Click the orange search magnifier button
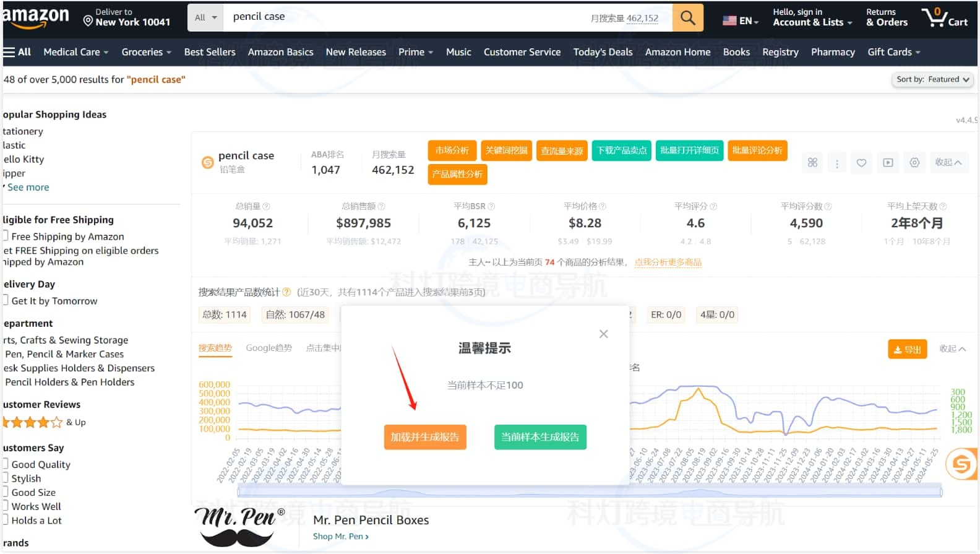Viewport: 980px width, 554px height. coord(687,17)
